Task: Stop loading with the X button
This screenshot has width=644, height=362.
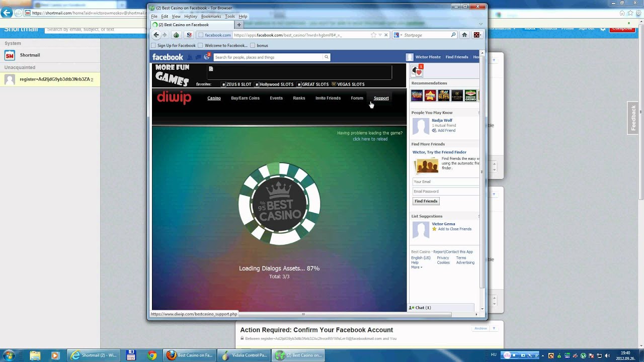Action: tap(386, 35)
